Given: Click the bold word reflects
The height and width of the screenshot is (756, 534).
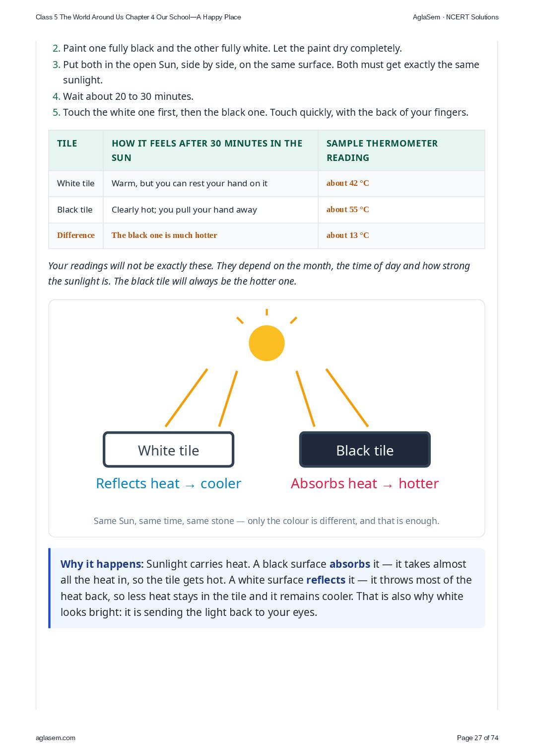Looking at the screenshot, I should [x=326, y=580].
